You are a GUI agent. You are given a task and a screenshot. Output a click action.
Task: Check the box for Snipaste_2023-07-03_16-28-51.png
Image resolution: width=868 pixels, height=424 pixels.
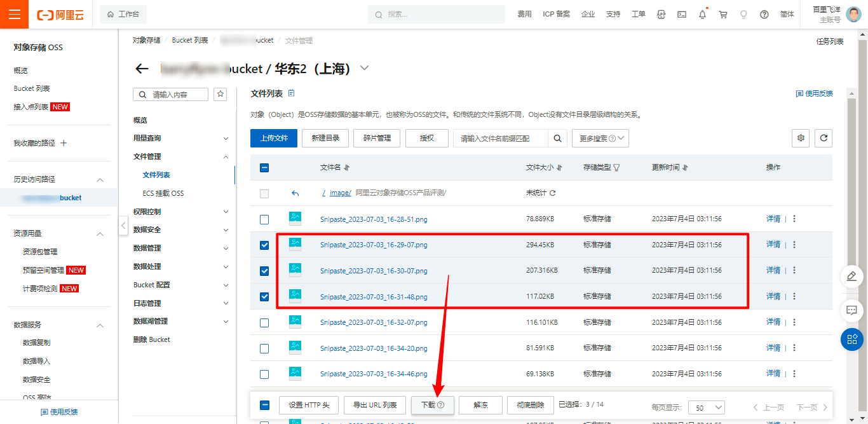click(x=264, y=219)
